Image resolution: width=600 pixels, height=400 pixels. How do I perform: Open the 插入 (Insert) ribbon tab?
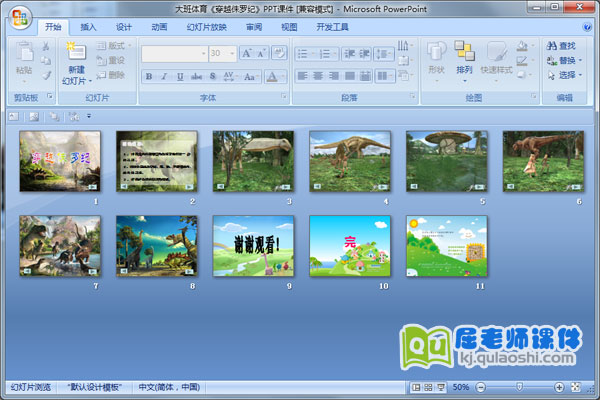click(89, 27)
